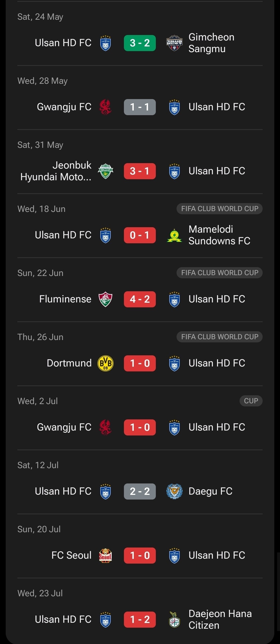280x644 pixels.
Task: Tap the Dortmund team name
Action: click(69, 363)
